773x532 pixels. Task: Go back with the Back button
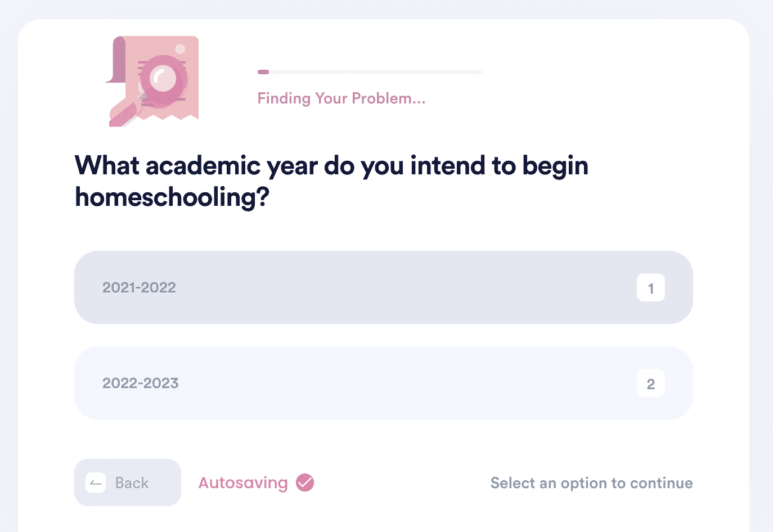pos(128,483)
